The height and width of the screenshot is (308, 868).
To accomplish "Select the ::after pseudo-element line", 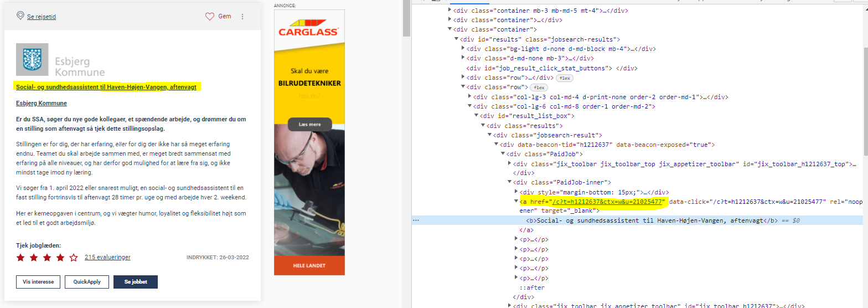I will 532,288.
